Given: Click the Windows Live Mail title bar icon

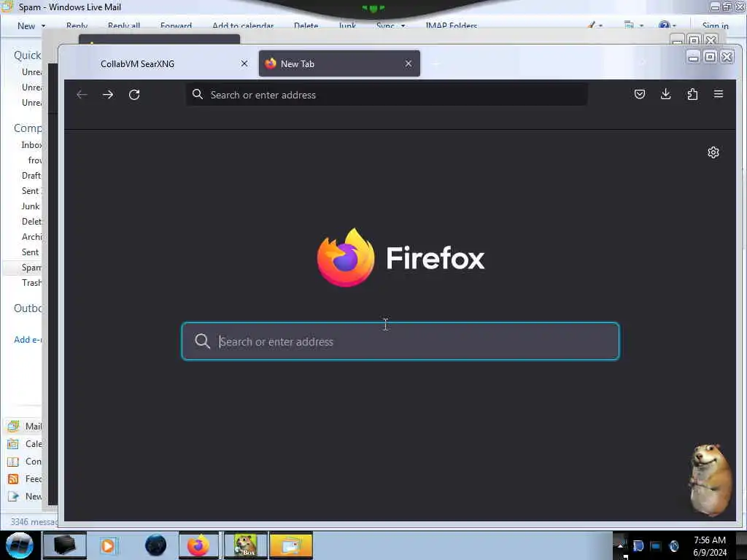Looking at the screenshot, I should [x=7, y=7].
